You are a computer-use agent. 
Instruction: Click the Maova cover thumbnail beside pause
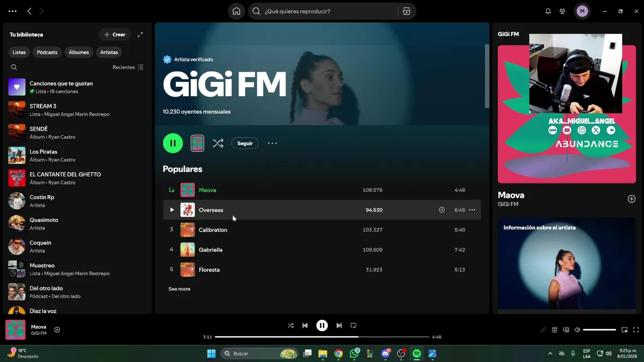[x=197, y=143]
